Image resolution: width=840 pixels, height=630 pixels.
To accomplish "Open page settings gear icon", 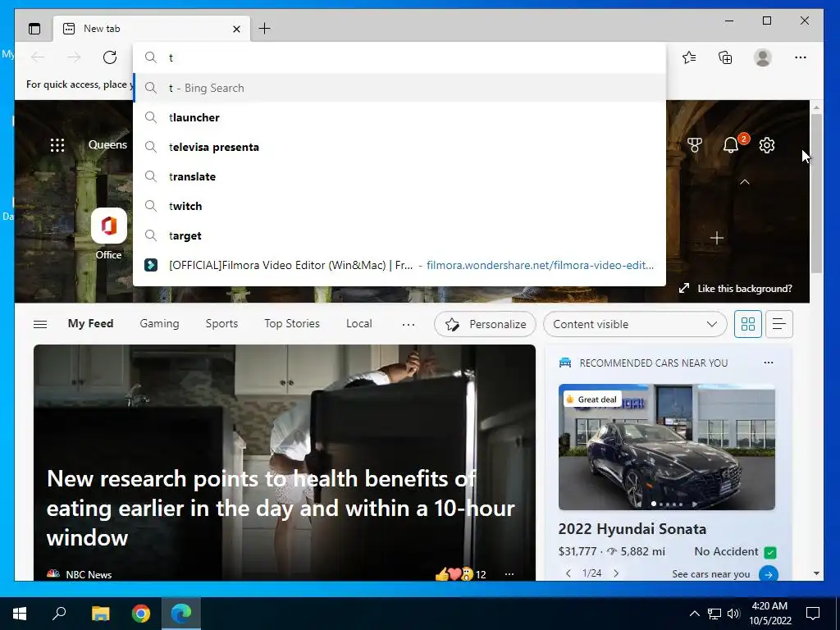I will point(767,145).
